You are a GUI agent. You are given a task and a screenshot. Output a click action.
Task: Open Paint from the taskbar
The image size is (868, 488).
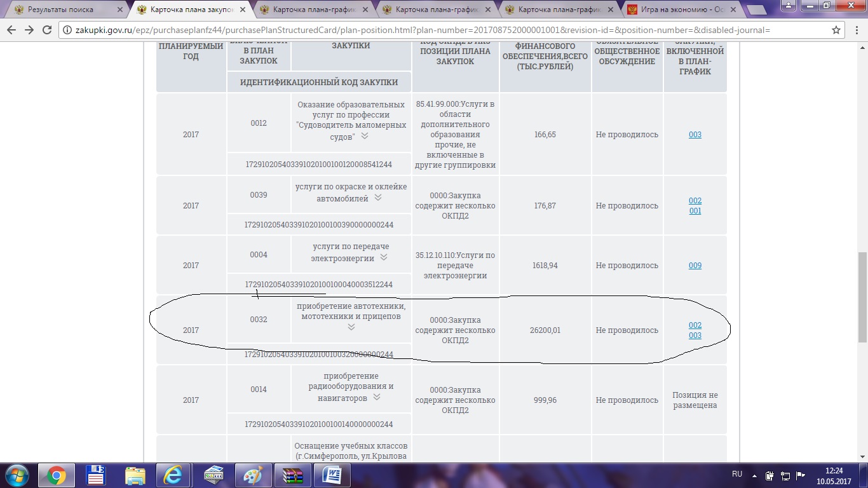[254, 475]
